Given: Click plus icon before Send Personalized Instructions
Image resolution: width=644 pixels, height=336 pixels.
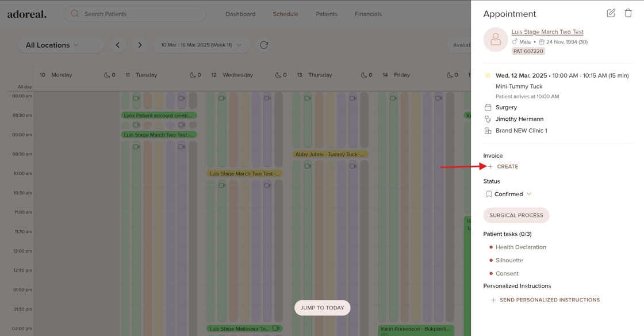Looking at the screenshot, I should tap(493, 300).
